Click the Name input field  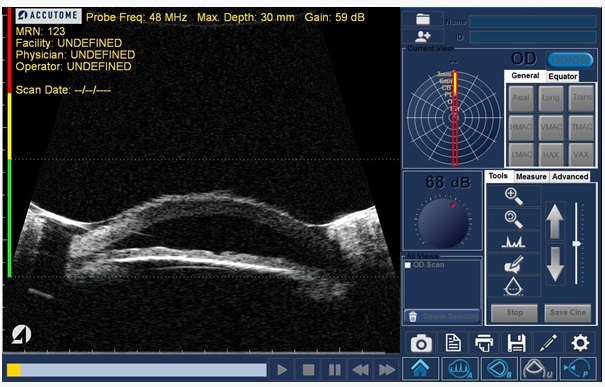pyautogui.click(x=533, y=22)
